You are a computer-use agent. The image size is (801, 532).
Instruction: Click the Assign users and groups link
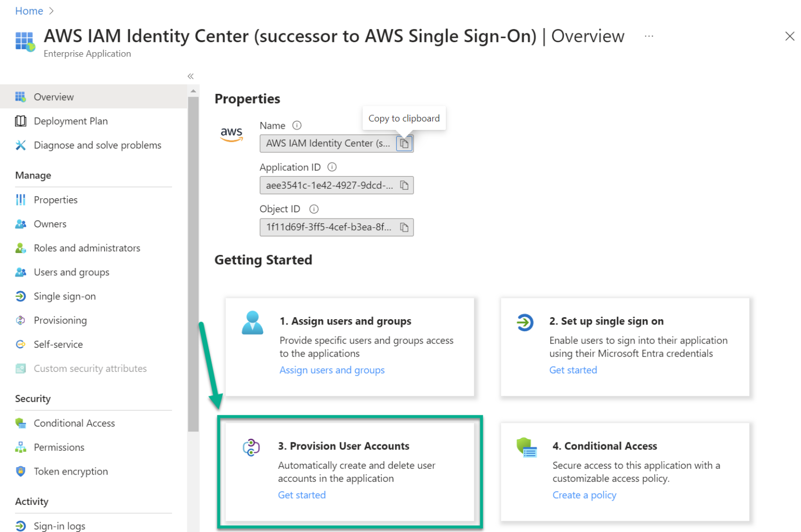(x=332, y=370)
